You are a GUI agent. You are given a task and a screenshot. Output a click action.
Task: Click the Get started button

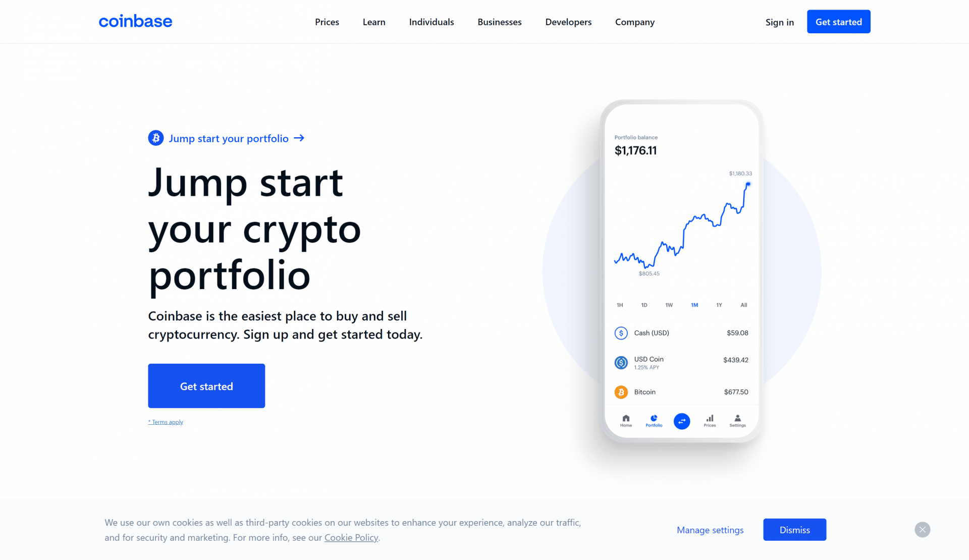tap(207, 385)
